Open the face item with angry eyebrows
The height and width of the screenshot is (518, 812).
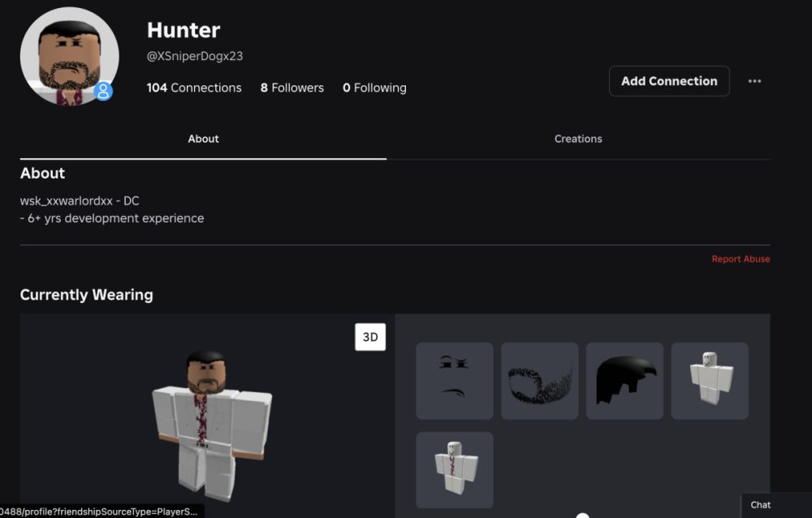[x=455, y=381]
